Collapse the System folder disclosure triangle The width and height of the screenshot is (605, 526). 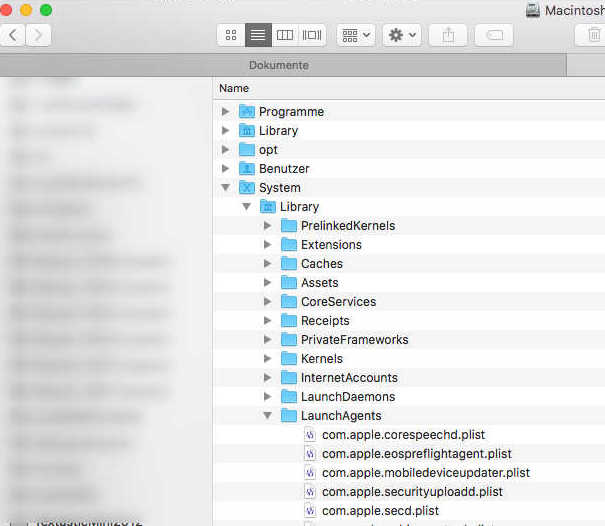pos(226,188)
